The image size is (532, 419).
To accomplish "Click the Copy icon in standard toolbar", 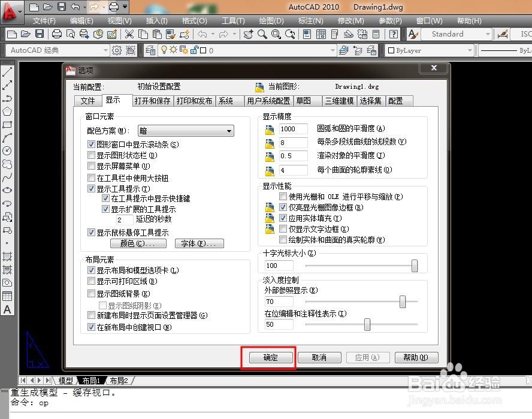I will pos(143,34).
